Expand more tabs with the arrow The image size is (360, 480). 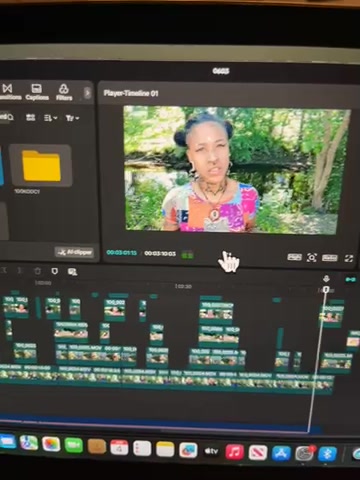[87, 93]
